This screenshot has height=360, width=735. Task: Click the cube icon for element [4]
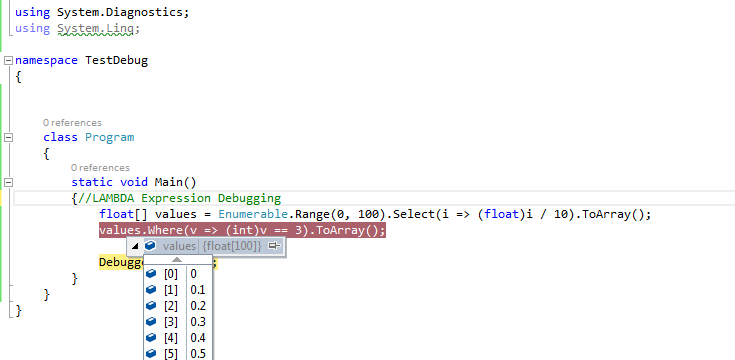151,338
